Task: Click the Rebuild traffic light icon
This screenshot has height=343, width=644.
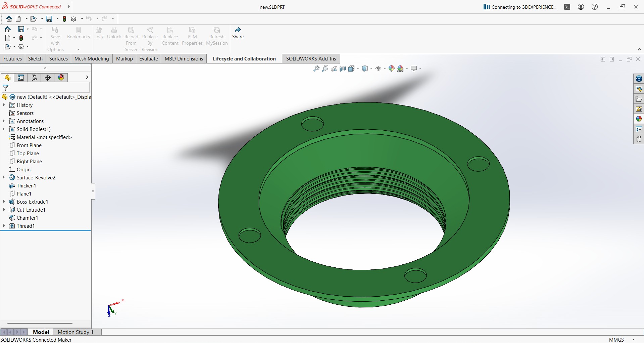Action: pyautogui.click(x=64, y=19)
